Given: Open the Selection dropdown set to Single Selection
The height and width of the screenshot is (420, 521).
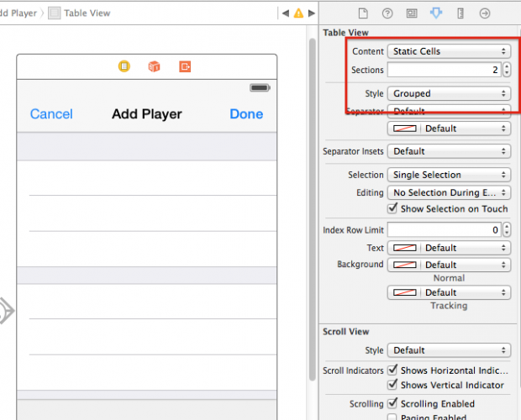Looking at the screenshot, I should click(449, 175).
